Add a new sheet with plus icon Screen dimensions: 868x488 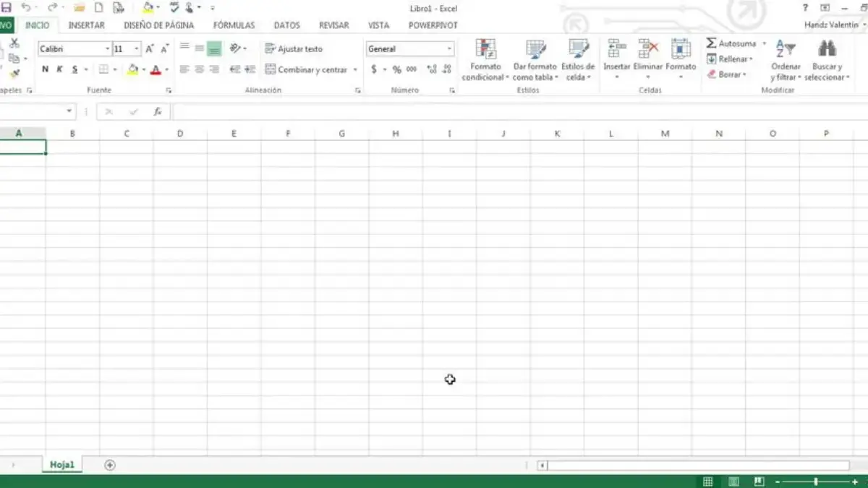110,465
